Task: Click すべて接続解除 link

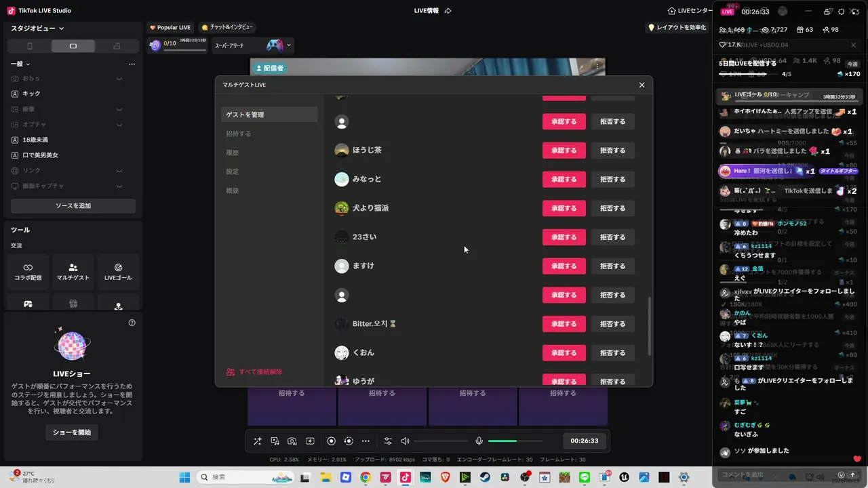Action: click(x=254, y=372)
